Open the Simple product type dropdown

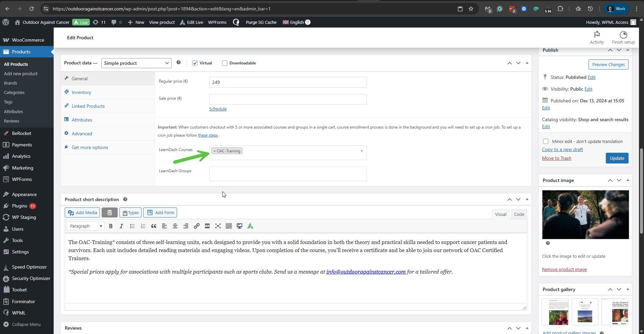[x=136, y=63]
